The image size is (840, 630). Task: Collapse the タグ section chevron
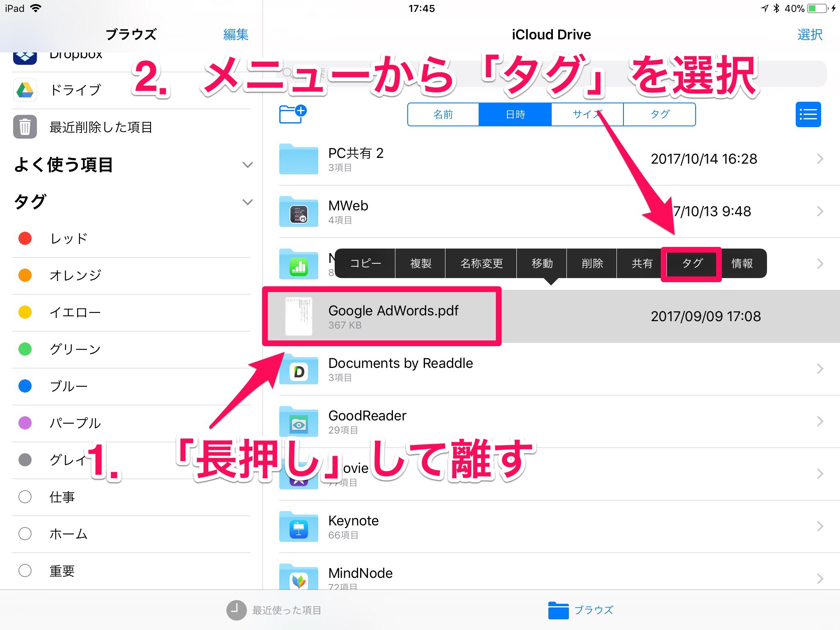tap(247, 202)
